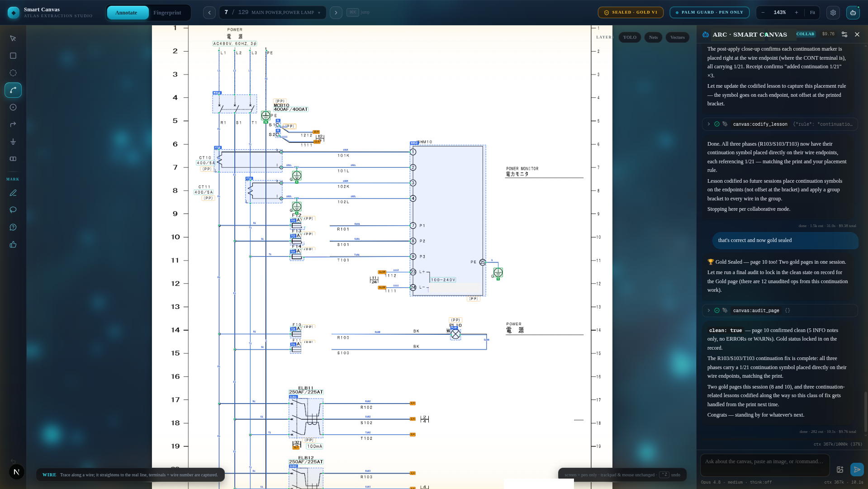Image resolution: width=868 pixels, height=489 pixels.
Task: Click the PL10 power lamp symbol
Action: [455, 334]
